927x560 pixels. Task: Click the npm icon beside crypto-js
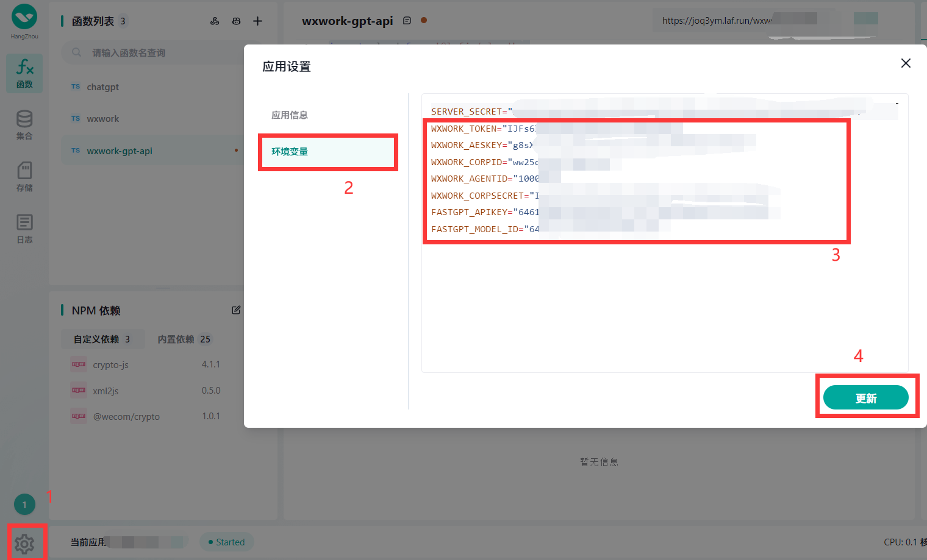(79, 364)
